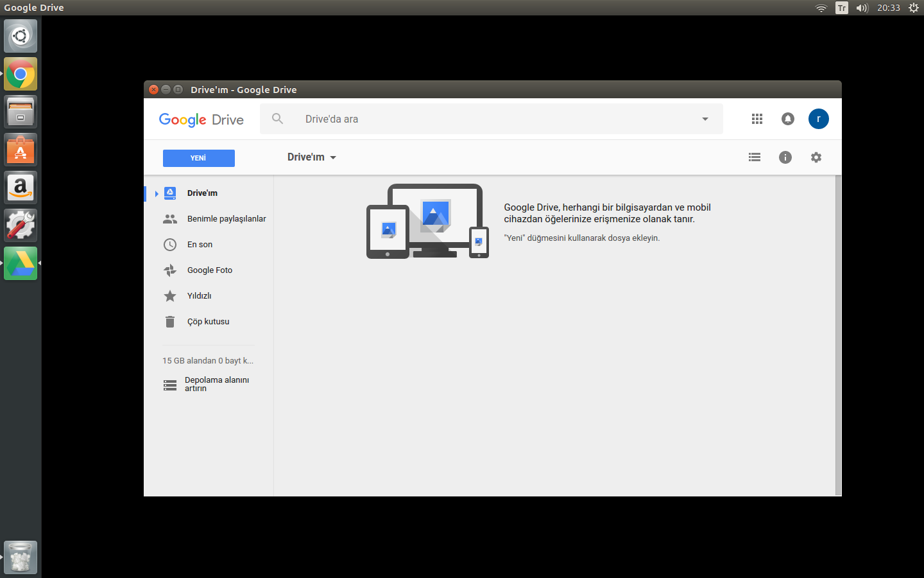Click the 'Yeni düğmesini kullanarak' hint text

tap(582, 238)
